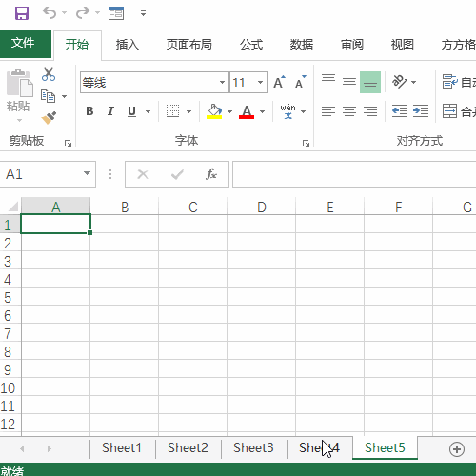Switch to the Sheet3 tab
Image resolution: width=476 pixels, height=476 pixels.
[x=253, y=447]
